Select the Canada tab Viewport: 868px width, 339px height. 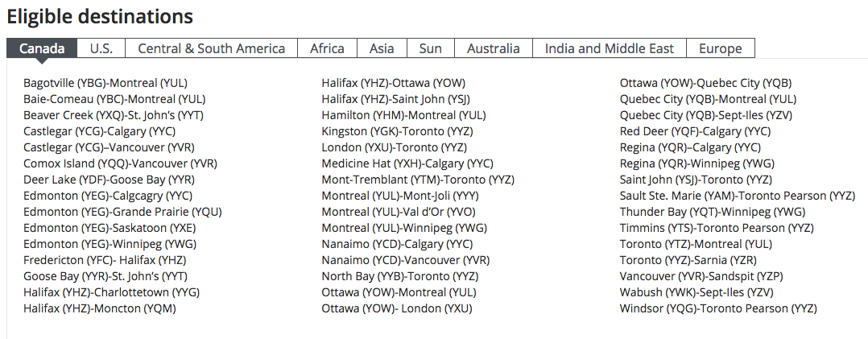42,48
